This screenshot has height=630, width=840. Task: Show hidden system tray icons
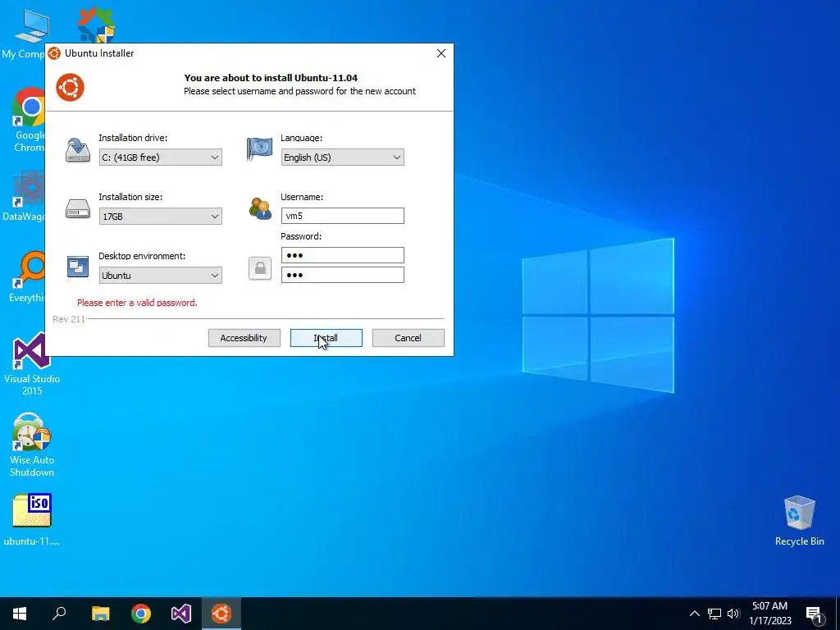(694, 614)
